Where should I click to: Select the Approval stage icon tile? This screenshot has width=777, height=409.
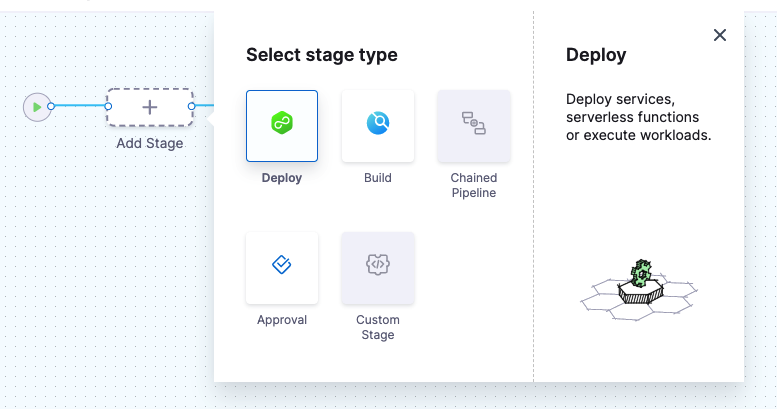click(x=282, y=267)
